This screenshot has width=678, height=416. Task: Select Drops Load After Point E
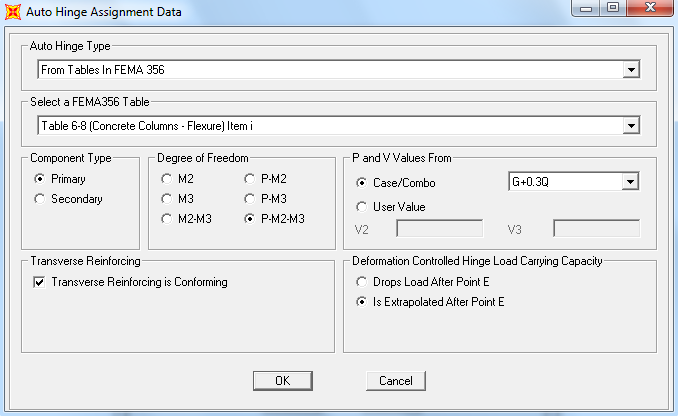pos(361,282)
